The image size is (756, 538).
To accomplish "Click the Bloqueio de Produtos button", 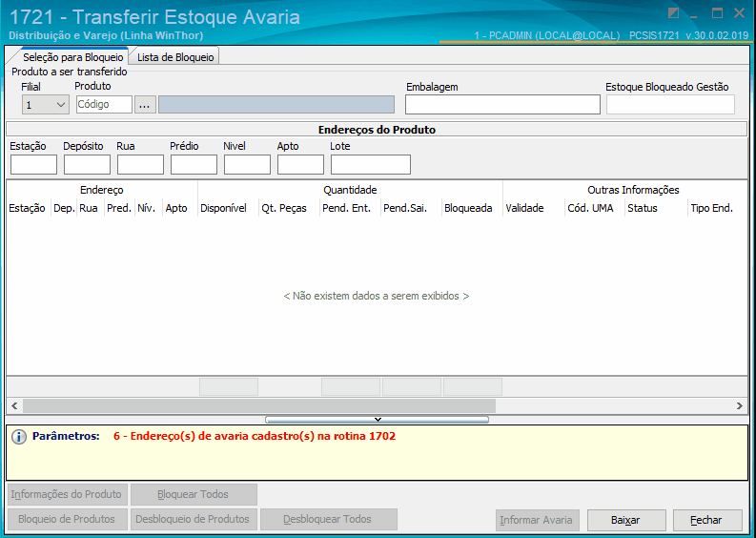I will pos(67,519).
